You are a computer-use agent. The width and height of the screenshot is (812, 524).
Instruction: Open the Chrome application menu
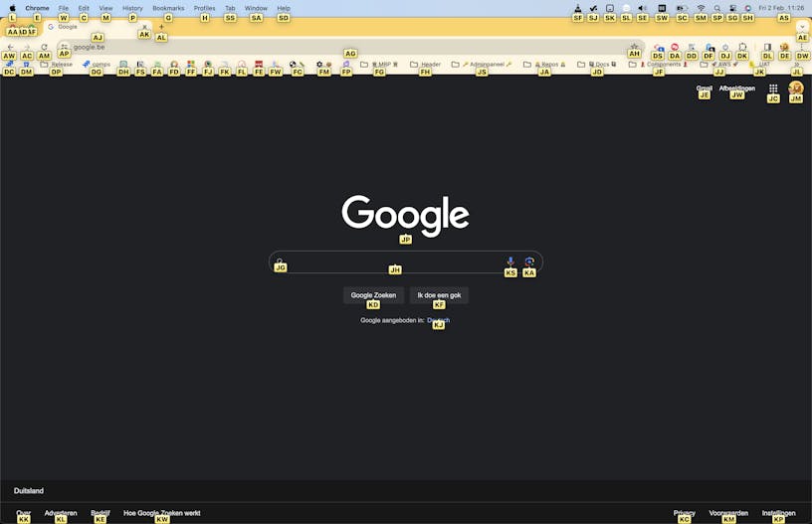pyautogui.click(x=37, y=8)
